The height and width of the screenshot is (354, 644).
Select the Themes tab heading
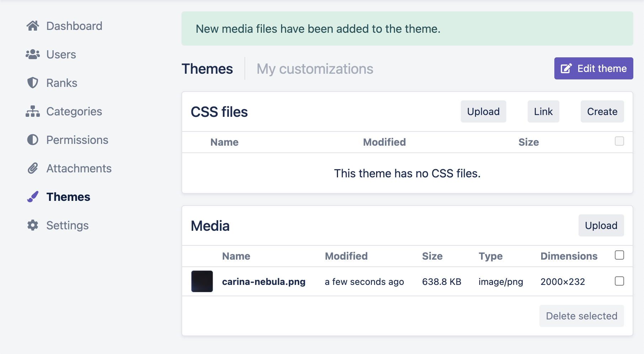coord(207,69)
